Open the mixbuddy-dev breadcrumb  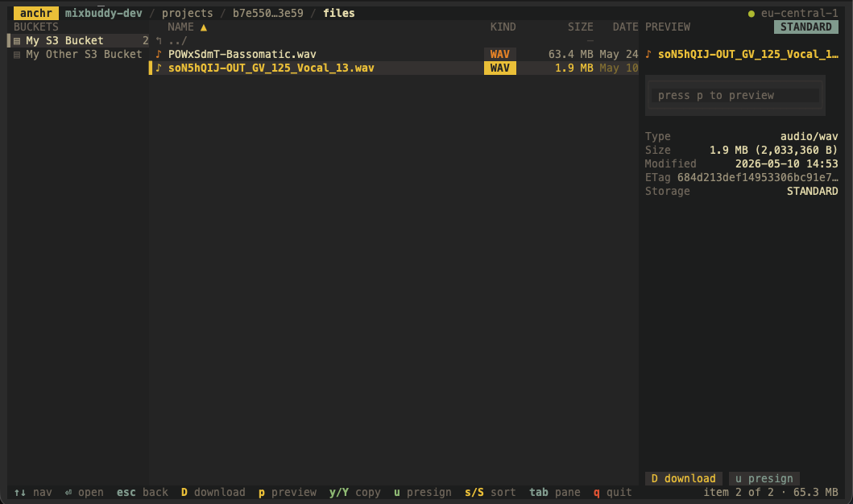(103, 13)
